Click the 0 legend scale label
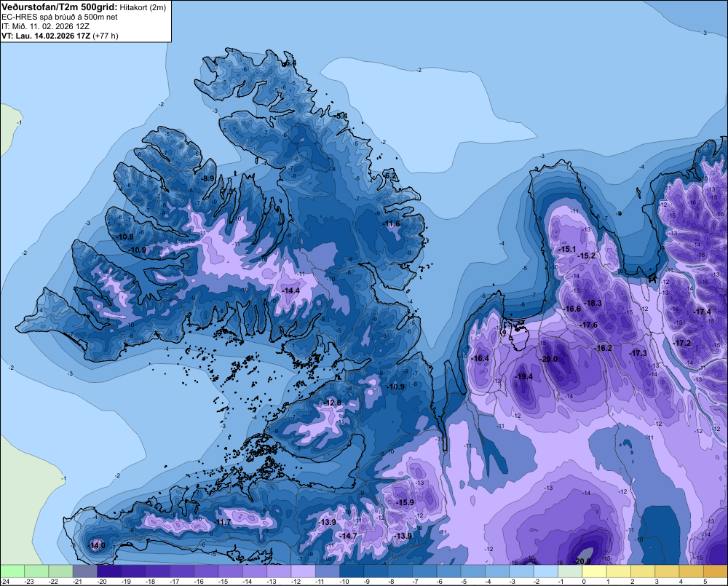Image resolution: width=728 pixels, height=586 pixels. [x=584, y=582]
